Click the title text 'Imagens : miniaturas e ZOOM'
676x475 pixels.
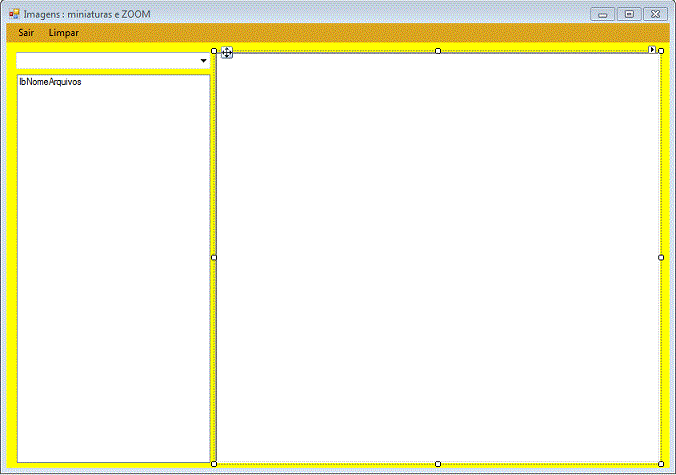click(x=87, y=14)
